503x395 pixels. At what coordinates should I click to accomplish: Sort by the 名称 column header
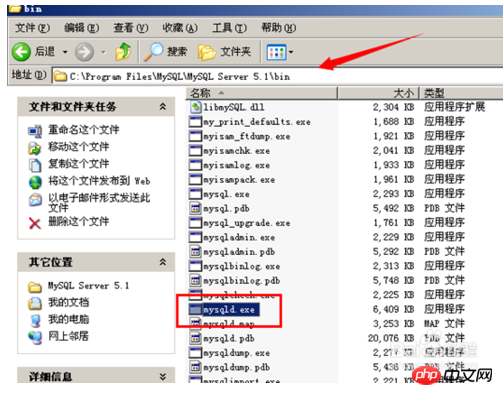coord(262,93)
